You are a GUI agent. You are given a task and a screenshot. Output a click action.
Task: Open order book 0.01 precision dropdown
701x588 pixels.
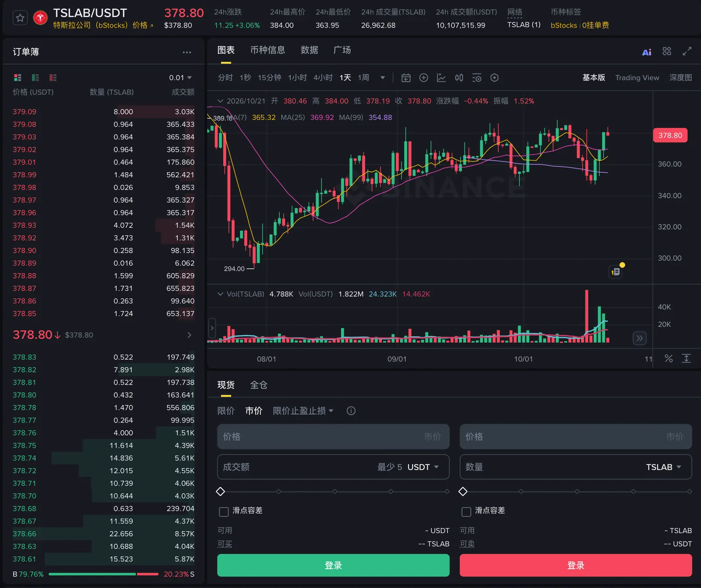[x=181, y=77]
